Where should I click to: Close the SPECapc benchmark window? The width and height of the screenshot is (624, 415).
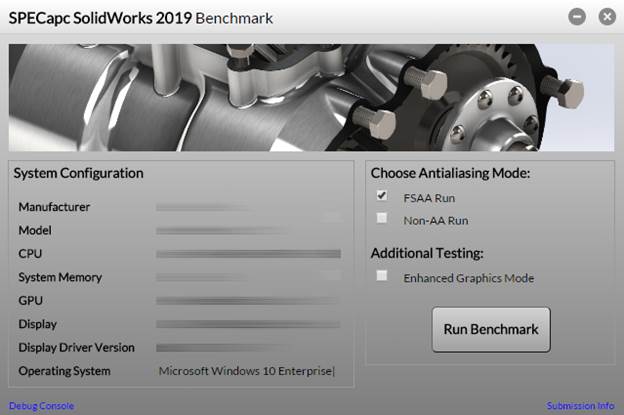606,17
